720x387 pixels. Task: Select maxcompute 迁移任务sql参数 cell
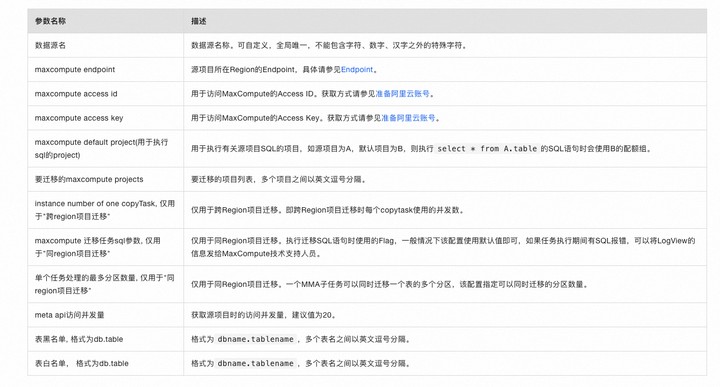tap(106, 247)
